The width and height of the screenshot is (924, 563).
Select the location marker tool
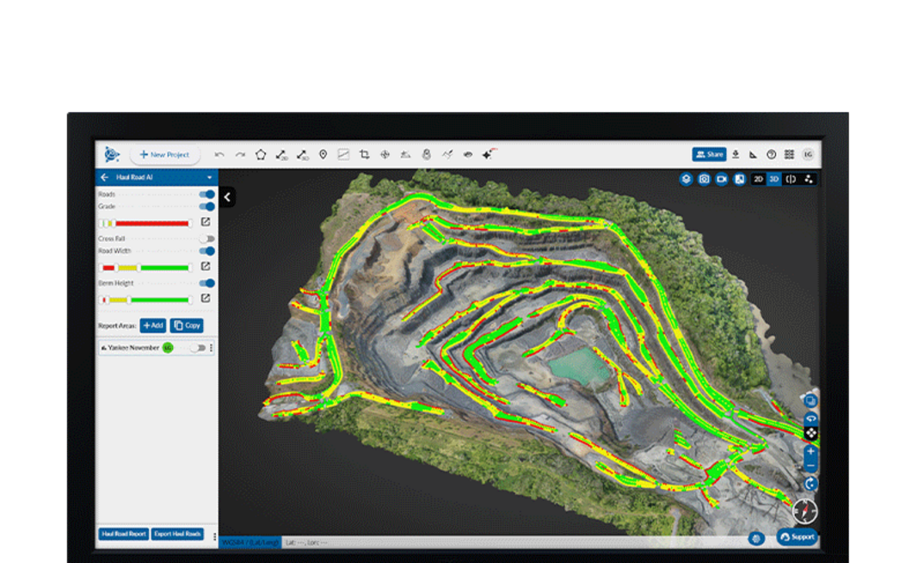pos(322,154)
